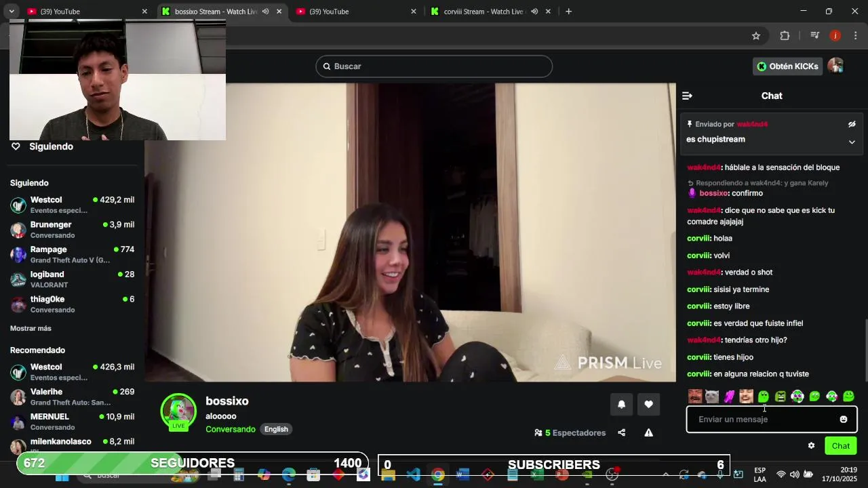Open Valerihe recommended channel
The height and width of the screenshot is (488, 868).
pyautogui.click(x=72, y=397)
